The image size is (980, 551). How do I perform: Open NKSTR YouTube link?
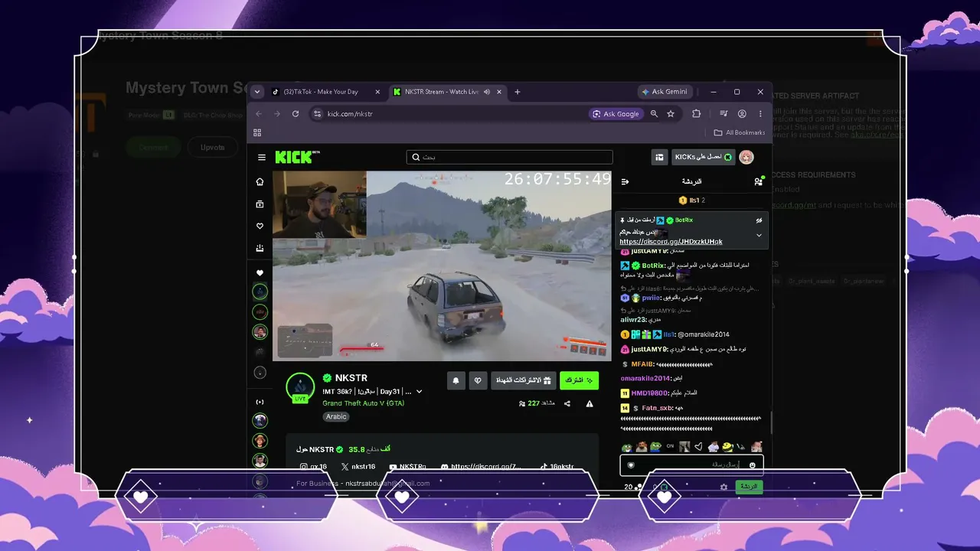[407, 467]
